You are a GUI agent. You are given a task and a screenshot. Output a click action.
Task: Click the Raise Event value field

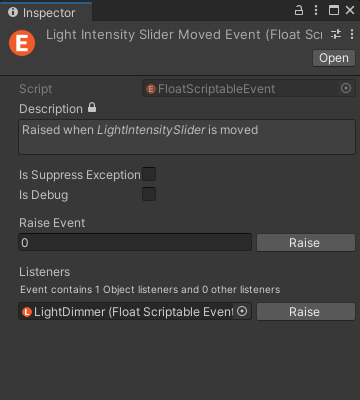pos(135,242)
